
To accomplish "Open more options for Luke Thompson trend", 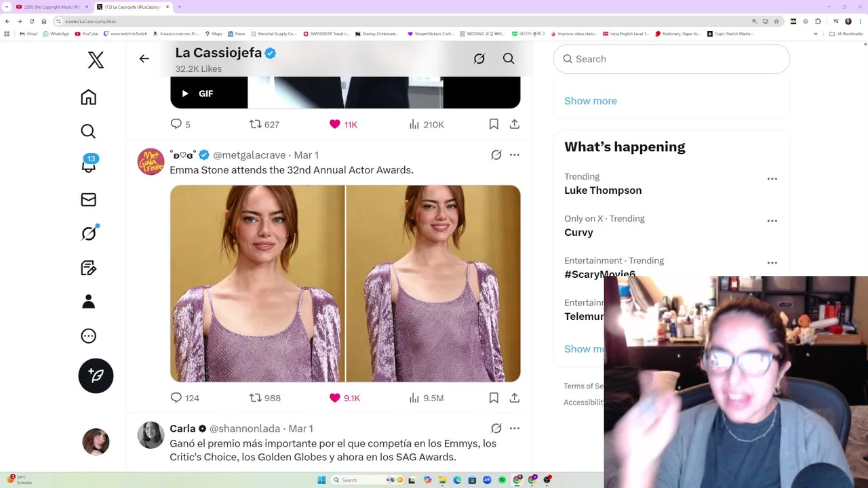I will [x=772, y=179].
